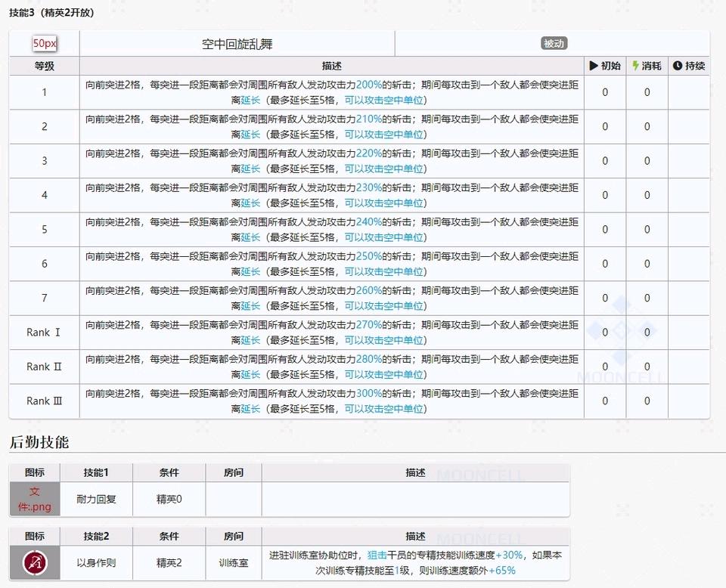The width and height of the screenshot is (726, 588).
Task: Click 延长 link in Rank Ⅲ row
Action: coord(250,408)
